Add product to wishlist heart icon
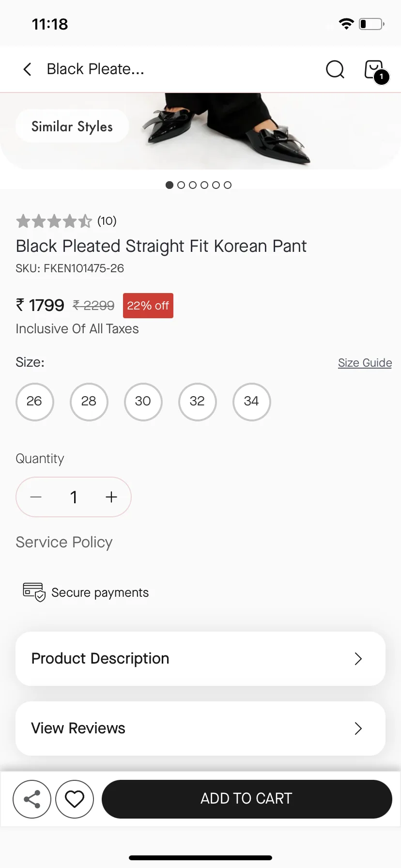This screenshot has width=401, height=868. (x=75, y=799)
